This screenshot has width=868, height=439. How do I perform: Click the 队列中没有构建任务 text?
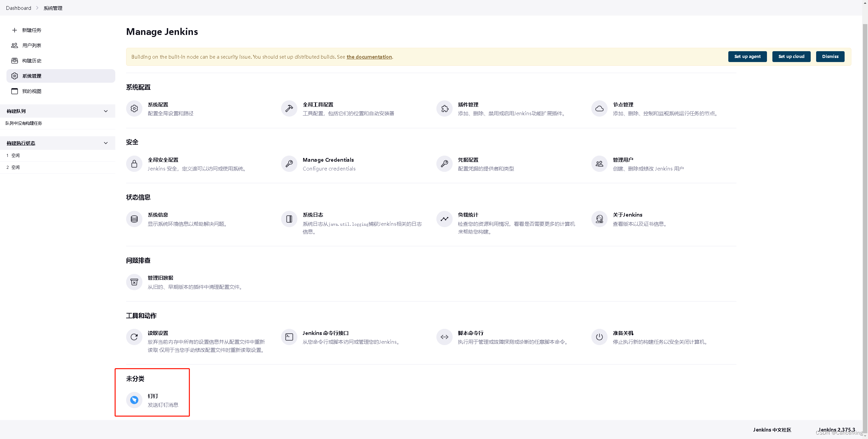click(x=24, y=123)
